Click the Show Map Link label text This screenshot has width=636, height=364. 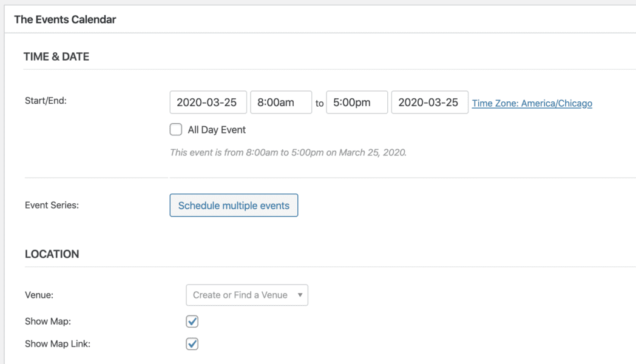pos(58,344)
